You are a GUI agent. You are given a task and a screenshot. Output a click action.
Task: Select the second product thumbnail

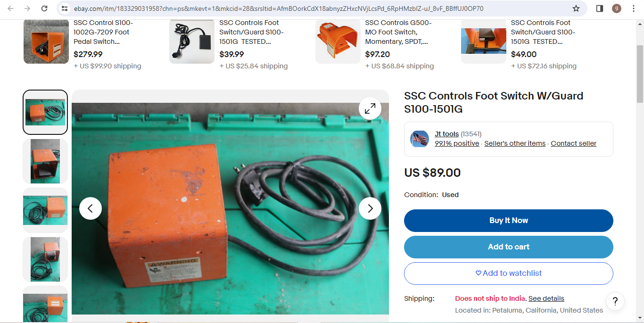click(45, 161)
